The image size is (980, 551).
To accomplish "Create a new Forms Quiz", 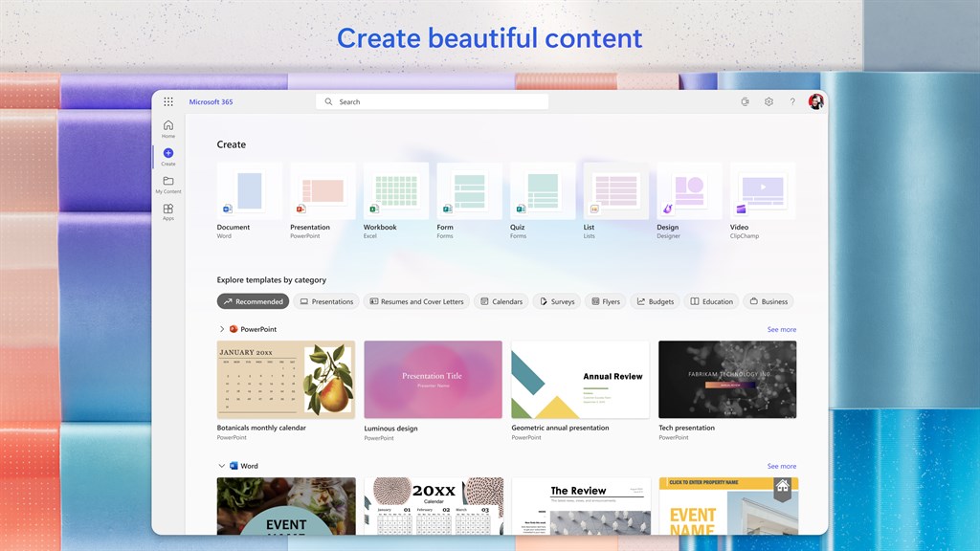I will (x=543, y=190).
